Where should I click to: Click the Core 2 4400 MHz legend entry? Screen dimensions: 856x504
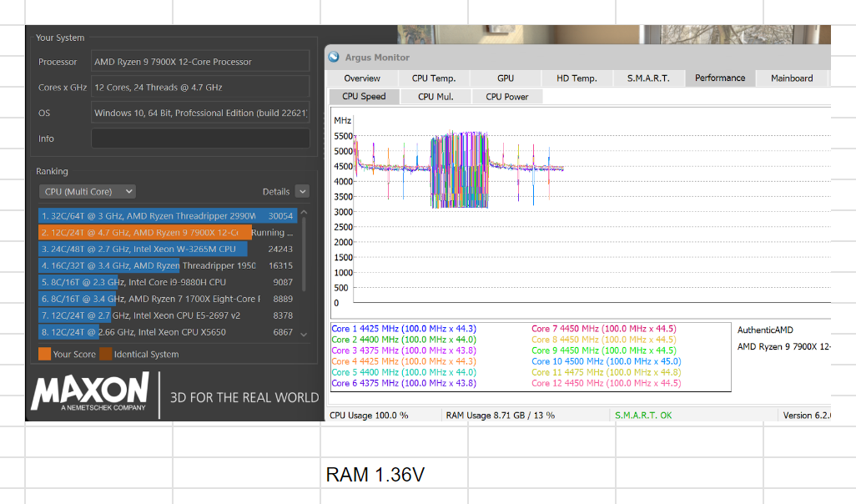point(404,340)
